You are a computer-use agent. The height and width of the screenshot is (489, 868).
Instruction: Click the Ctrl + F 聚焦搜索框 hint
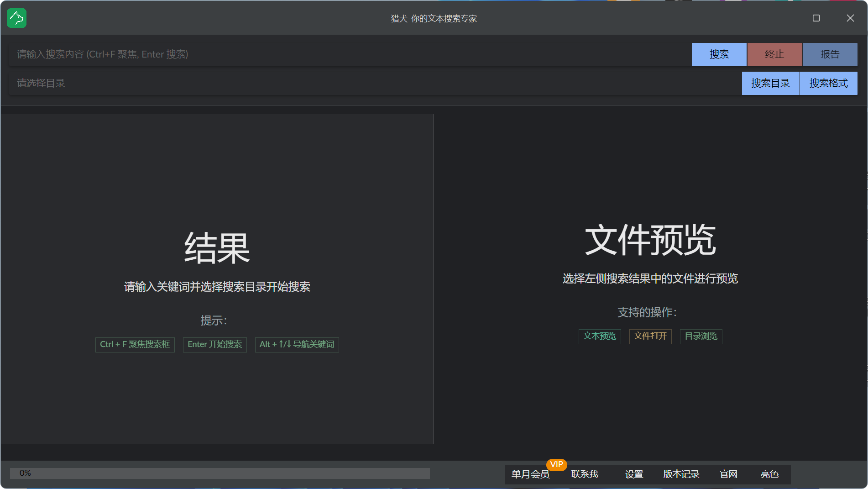[135, 345]
